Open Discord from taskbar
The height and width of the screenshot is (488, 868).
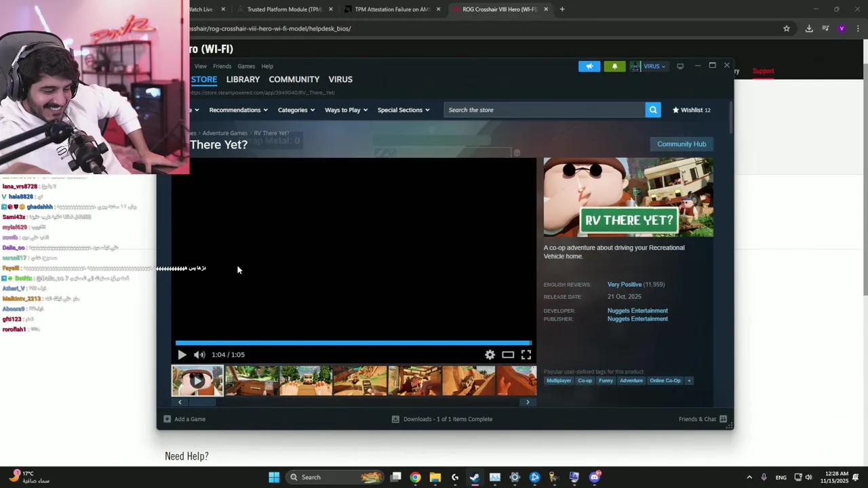coord(595,477)
